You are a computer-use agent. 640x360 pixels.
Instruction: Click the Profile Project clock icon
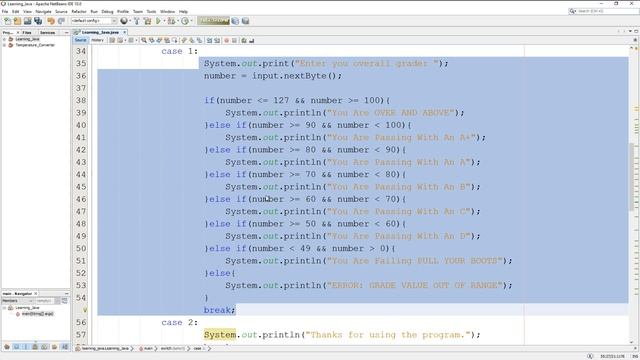pyautogui.click(x=185, y=21)
